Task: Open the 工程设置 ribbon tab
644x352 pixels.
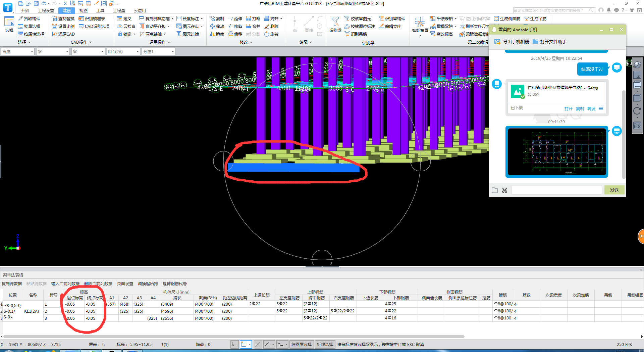Action: coord(46,11)
